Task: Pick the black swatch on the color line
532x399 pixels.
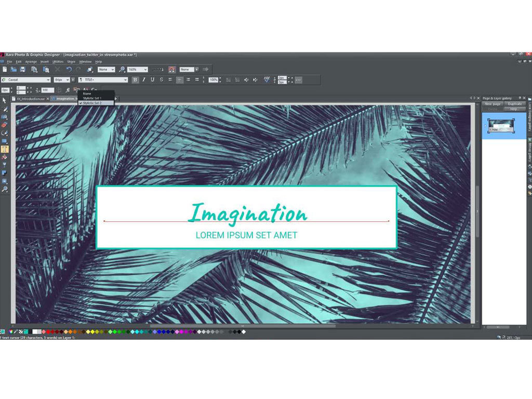Action: point(239,332)
